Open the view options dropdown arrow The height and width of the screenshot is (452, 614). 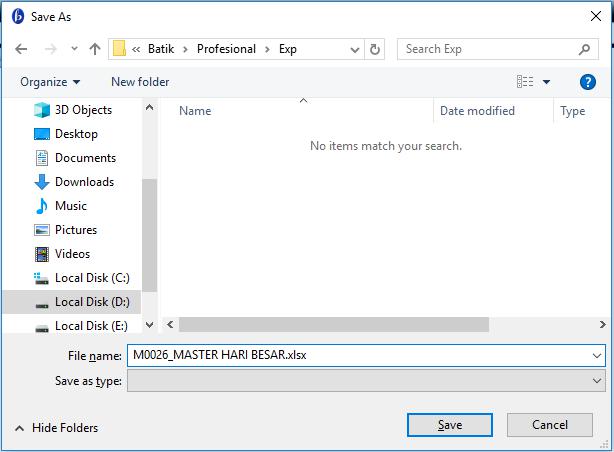547,82
